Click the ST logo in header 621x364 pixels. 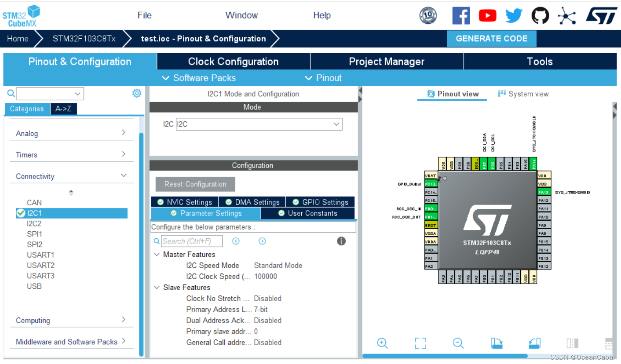tap(601, 16)
